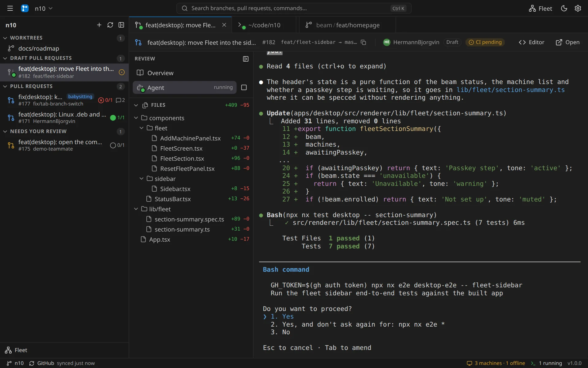Open the n10 repository dropdown
588x368 pixels.
(44, 8)
